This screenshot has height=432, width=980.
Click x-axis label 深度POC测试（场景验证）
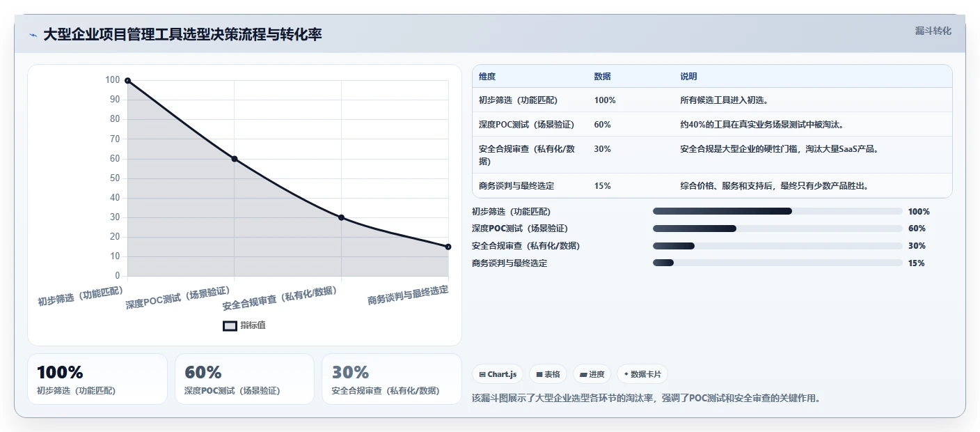point(178,298)
